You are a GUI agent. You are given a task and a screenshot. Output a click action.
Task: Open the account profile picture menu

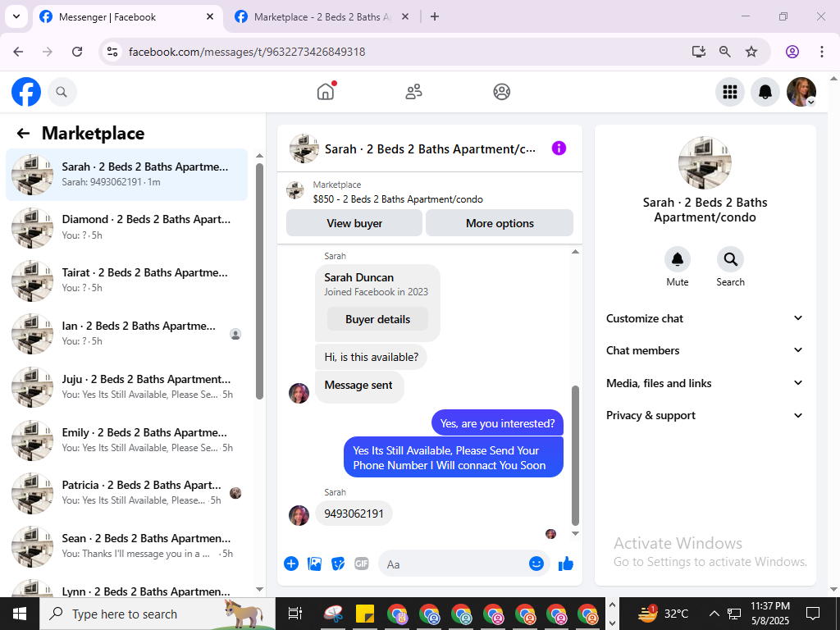pos(801,92)
